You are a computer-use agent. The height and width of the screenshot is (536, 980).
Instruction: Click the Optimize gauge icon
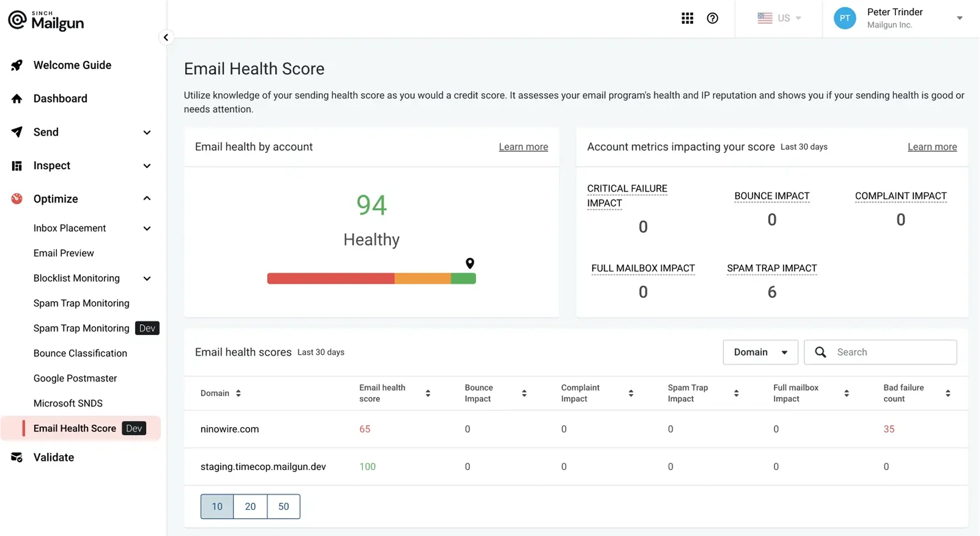17,198
